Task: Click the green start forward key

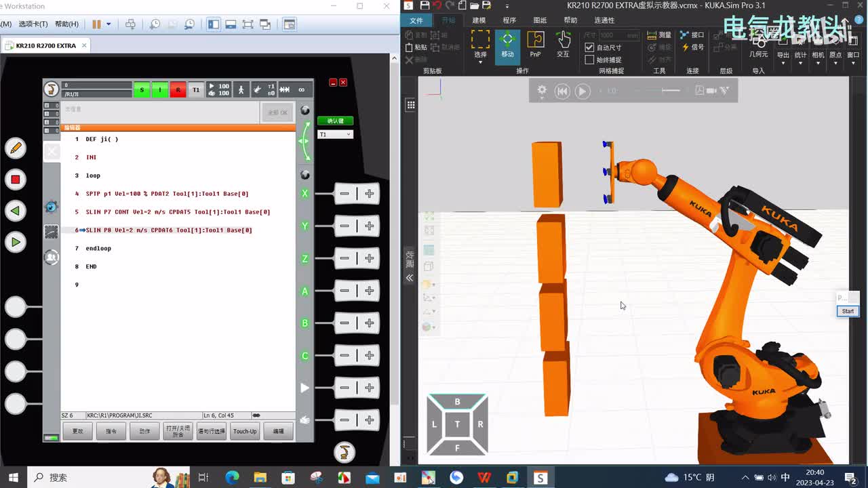Action: tap(15, 242)
